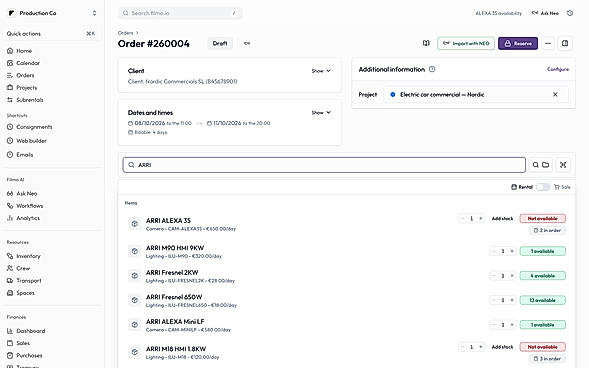This screenshot has height=368, width=589.
Task: Click the ARRI Fresnel 650W item icon
Action: point(134,300)
